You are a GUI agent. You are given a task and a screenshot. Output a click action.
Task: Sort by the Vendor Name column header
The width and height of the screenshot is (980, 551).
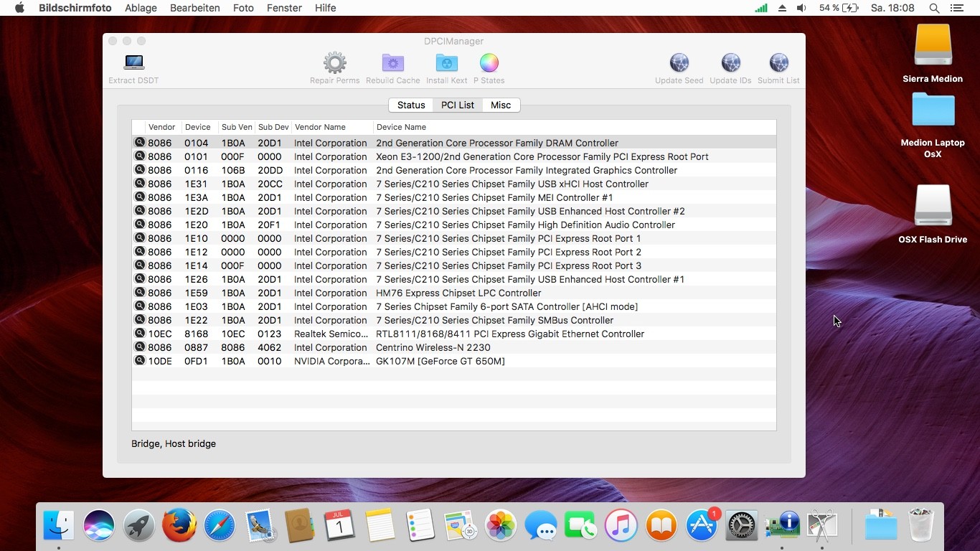tap(332, 127)
